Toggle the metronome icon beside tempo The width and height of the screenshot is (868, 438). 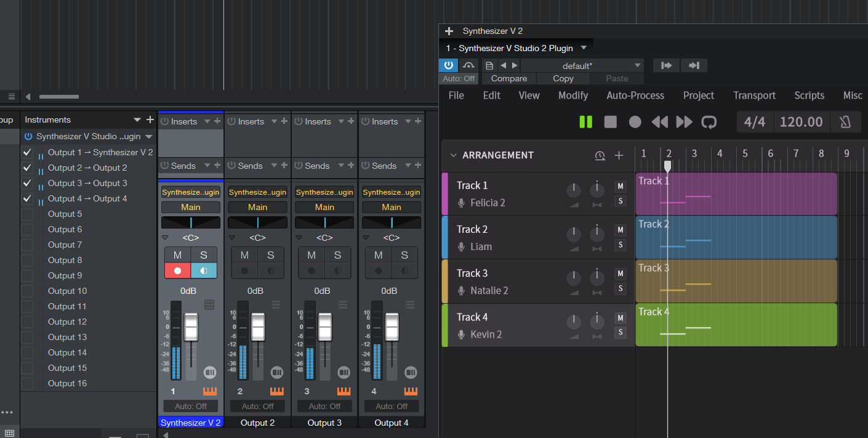[x=845, y=122]
